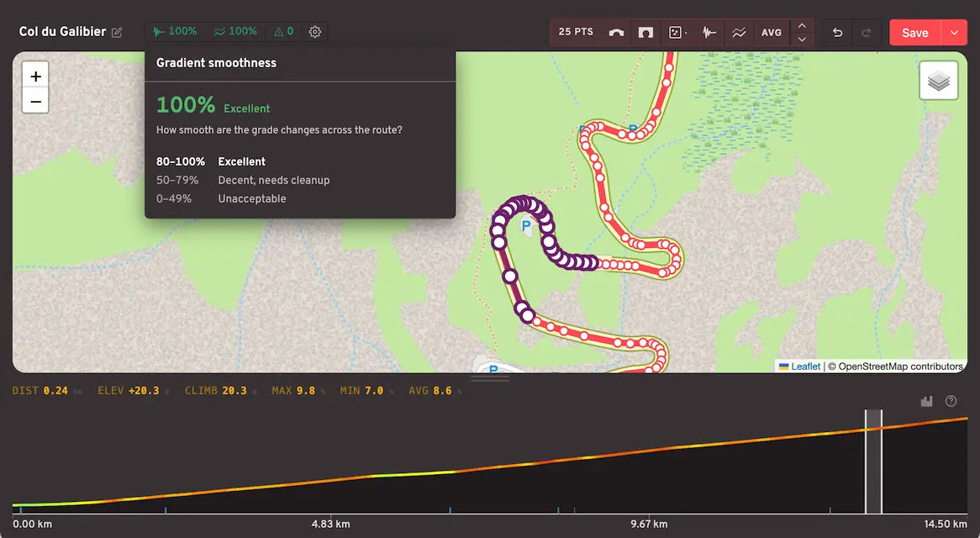Image resolution: width=980 pixels, height=538 pixels.
Task: Click the white selected range on elevation profile
Action: [x=873, y=462]
